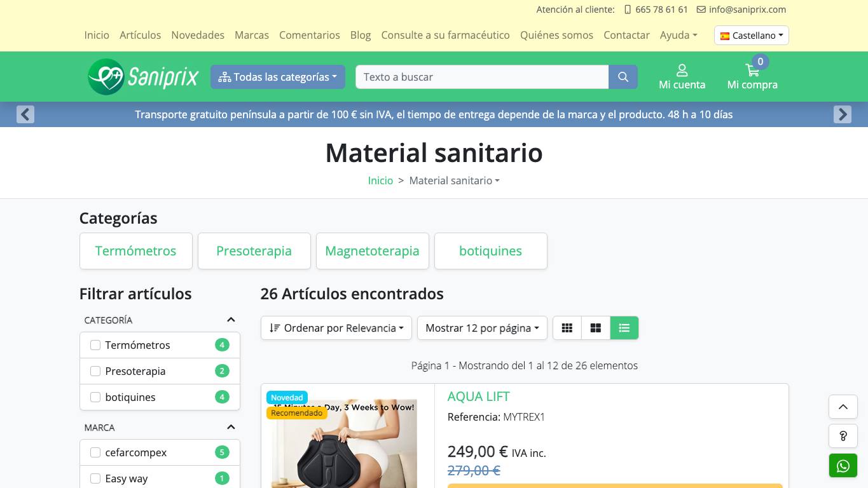Click the envelope icon by info@saniprix.com

[x=701, y=10]
